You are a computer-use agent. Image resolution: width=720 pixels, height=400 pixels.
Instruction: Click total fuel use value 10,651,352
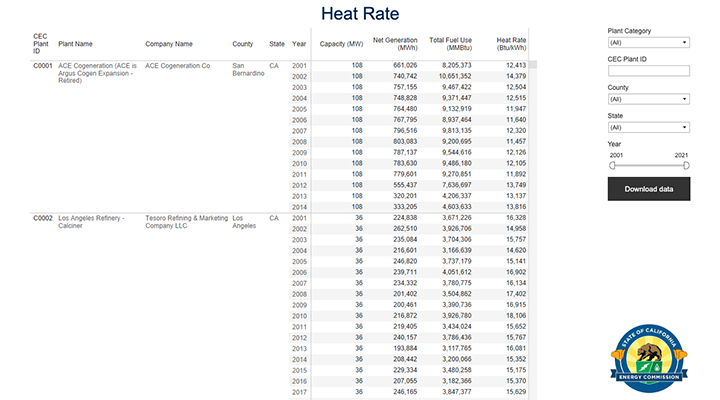pyautogui.click(x=455, y=76)
